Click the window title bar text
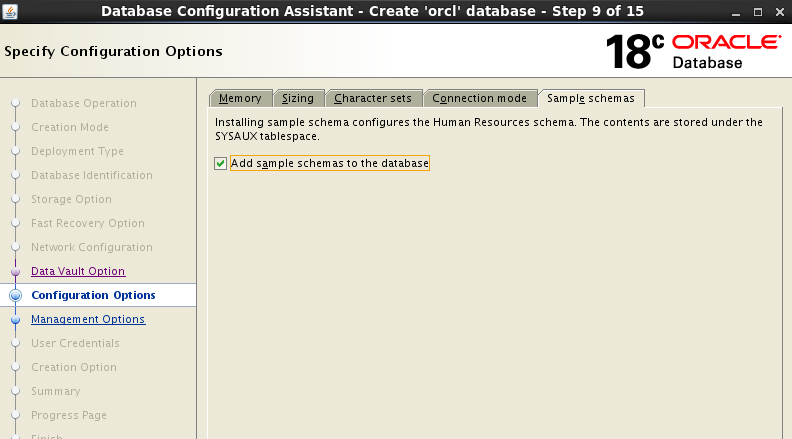This screenshot has height=439, width=792. pos(372,11)
